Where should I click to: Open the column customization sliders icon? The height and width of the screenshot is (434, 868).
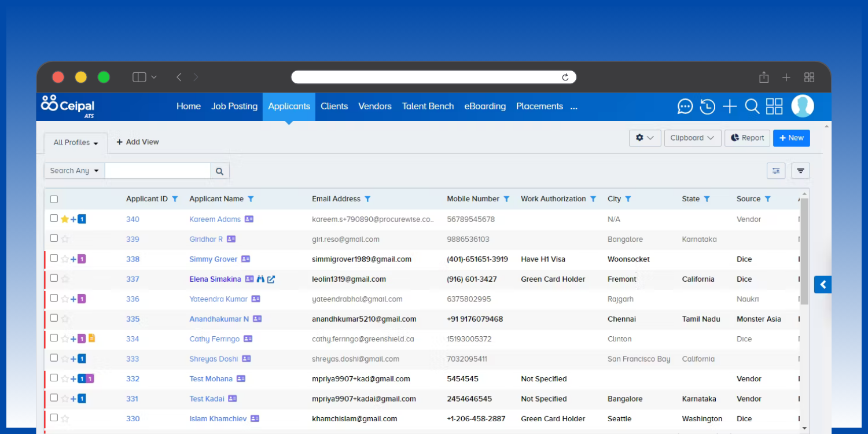(776, 171)
